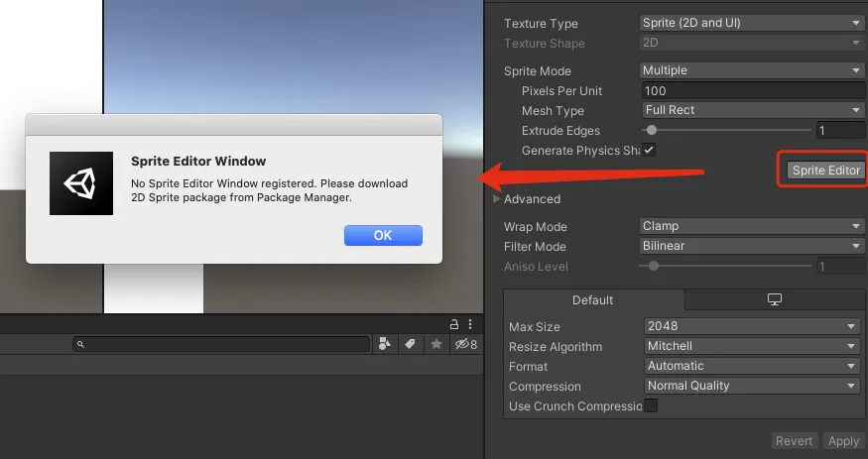868x459 pixels.
Task: Click the Revert button
Action: 794,441
